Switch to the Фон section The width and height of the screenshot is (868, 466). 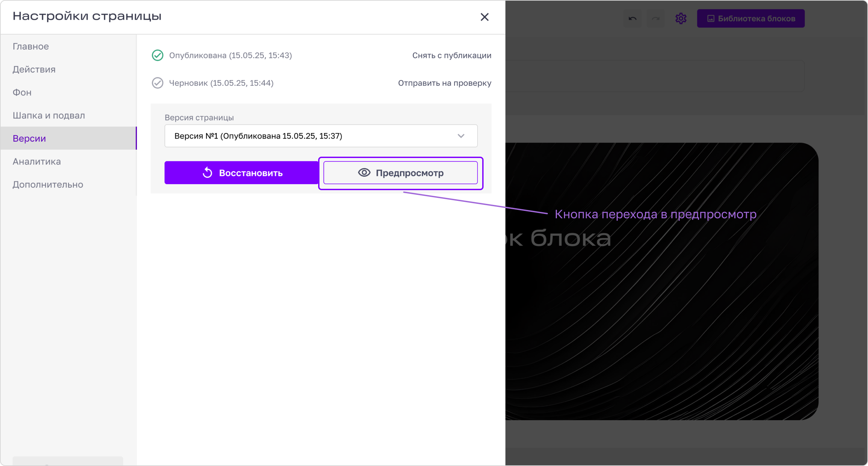68,92
